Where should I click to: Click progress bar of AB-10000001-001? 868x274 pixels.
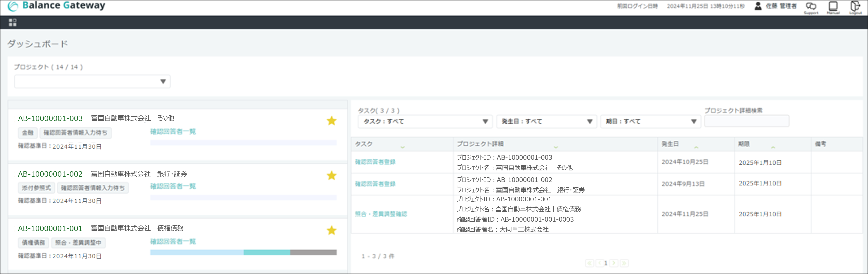(243, 252)
